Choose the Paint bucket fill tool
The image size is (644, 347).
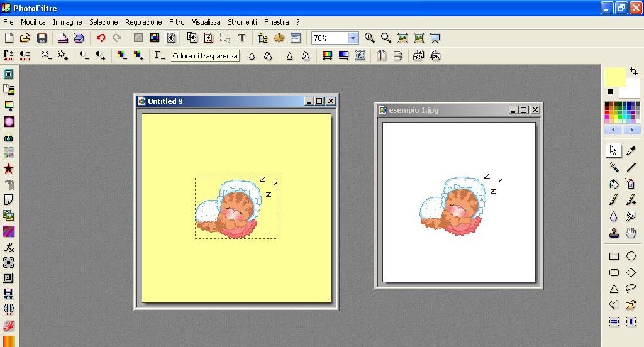point(614,184)
